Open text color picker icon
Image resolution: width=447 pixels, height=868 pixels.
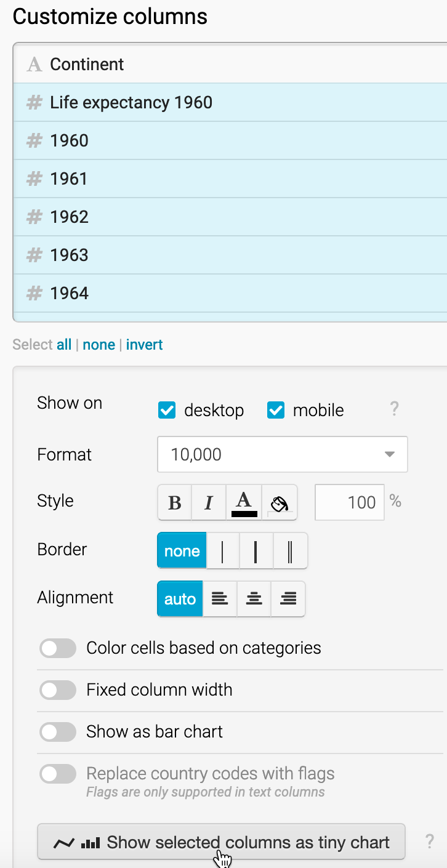tap(244, 502)
